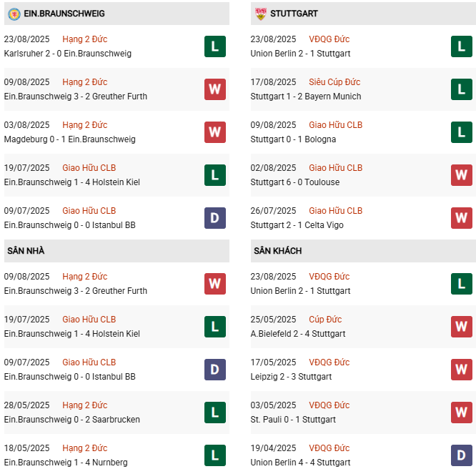Open the Cúp Đức league link
This screenshot has height=474, width=476.
pos(325,320)
